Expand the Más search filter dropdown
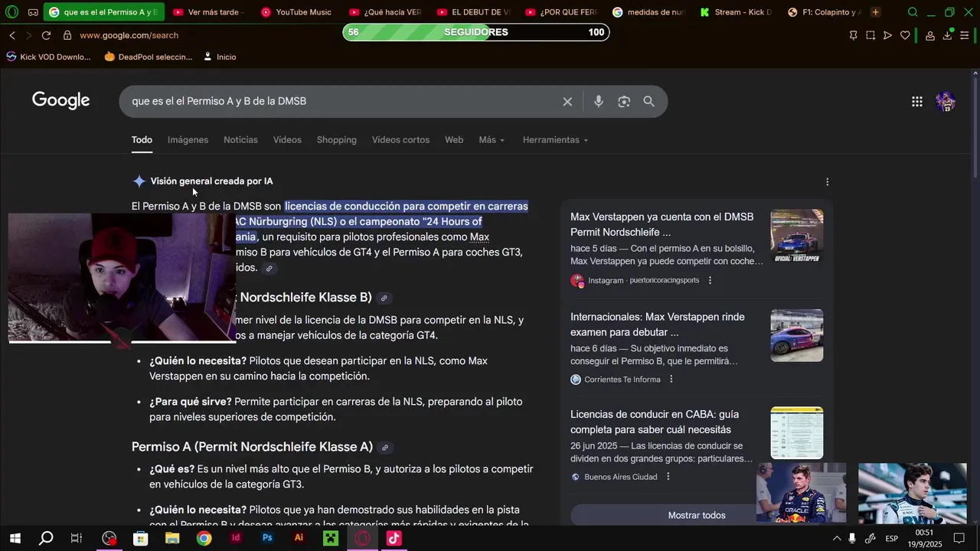 coord(492,140)
